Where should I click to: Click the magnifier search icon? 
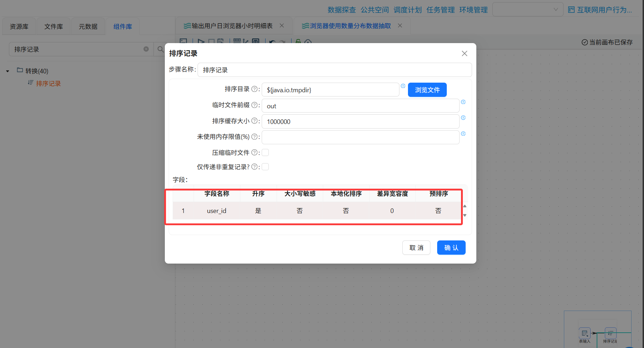point(161,49)
